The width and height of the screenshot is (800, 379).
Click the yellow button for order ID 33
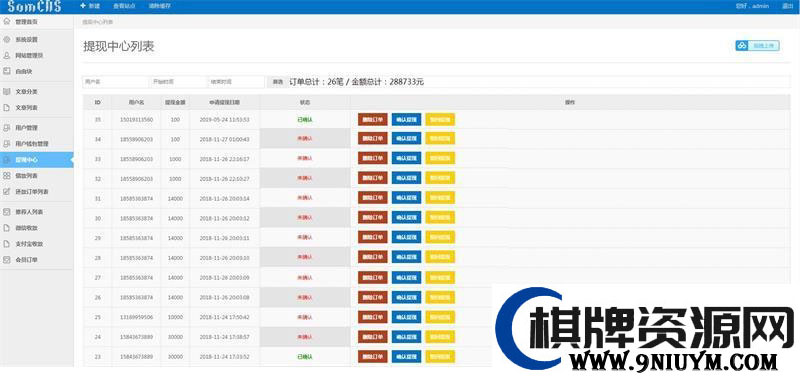(440, 159)
